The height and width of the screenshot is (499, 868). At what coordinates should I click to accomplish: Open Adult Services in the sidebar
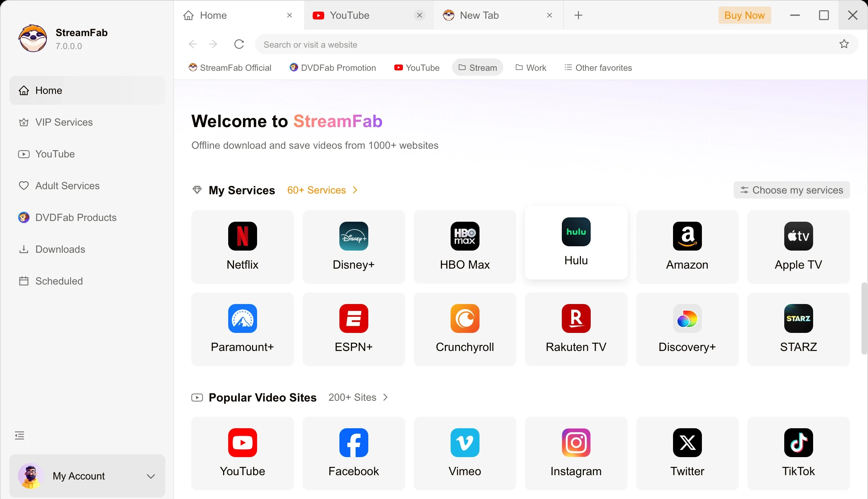coord(87,186)
